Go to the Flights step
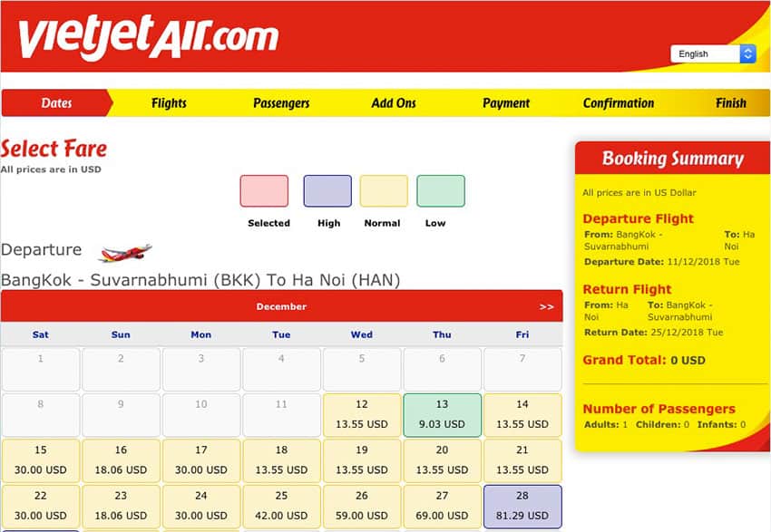771x532 pixels. pyautogui.click(x=169, y=103)
